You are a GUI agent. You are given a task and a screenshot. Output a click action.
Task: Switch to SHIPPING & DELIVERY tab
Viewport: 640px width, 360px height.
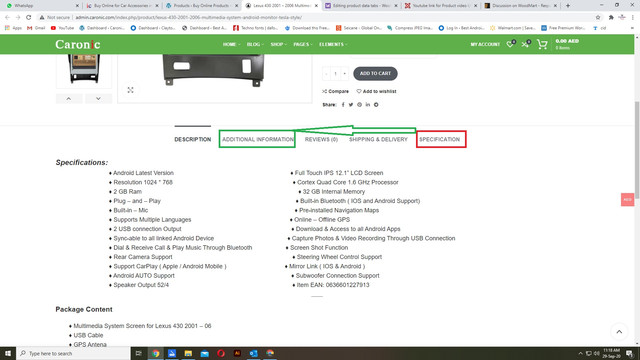[378, 140]
